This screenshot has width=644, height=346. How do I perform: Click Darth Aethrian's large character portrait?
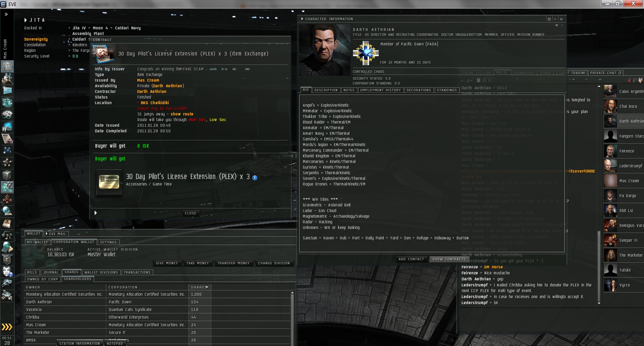tap(325, 49)
